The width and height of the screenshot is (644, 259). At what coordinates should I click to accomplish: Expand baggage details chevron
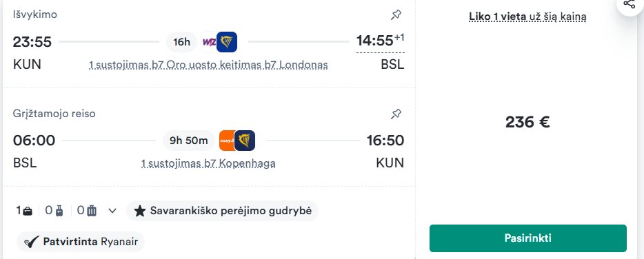(112, 211)
